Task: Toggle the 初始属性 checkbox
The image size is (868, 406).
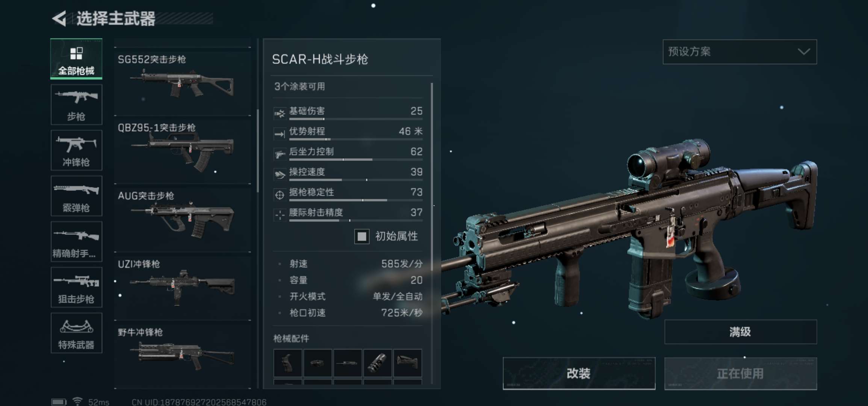Action: [x=361, y=236]
